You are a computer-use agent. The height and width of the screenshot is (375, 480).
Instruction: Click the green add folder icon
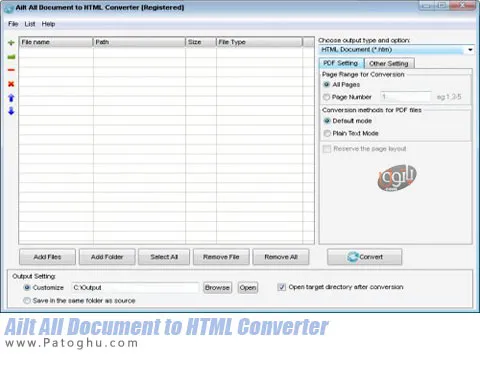click(x=11, y=57)
